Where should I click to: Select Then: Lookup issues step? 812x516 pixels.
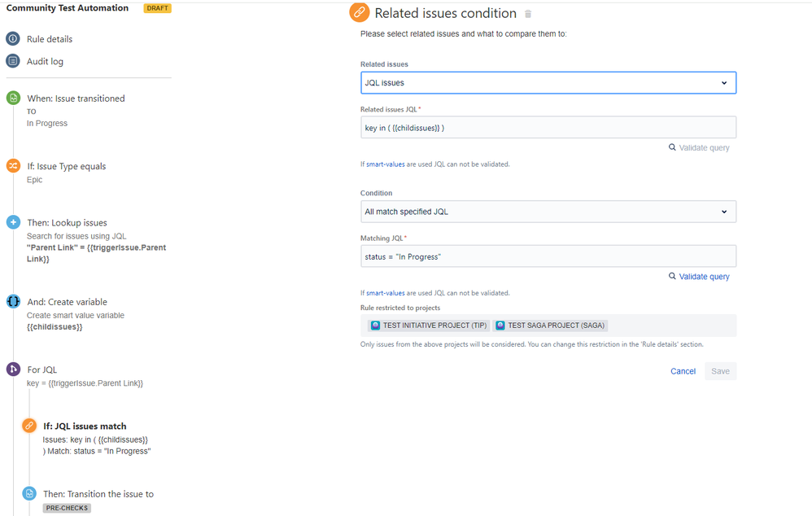68,223
